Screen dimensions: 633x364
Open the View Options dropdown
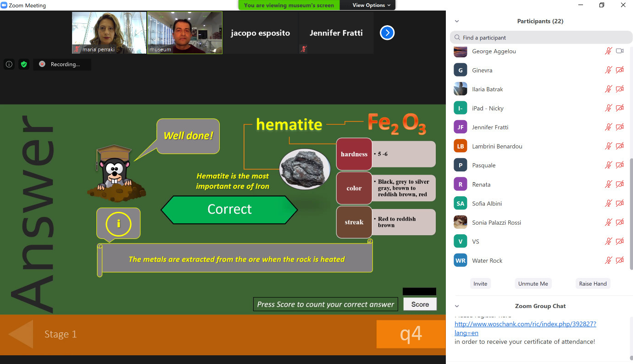[372, 5]
